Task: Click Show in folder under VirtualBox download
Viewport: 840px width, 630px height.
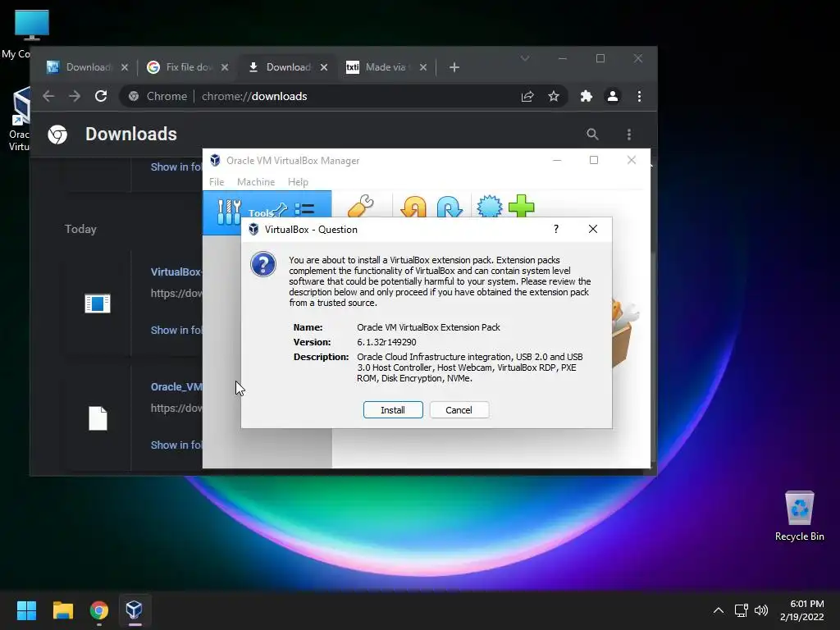Action: coord(176,330)
